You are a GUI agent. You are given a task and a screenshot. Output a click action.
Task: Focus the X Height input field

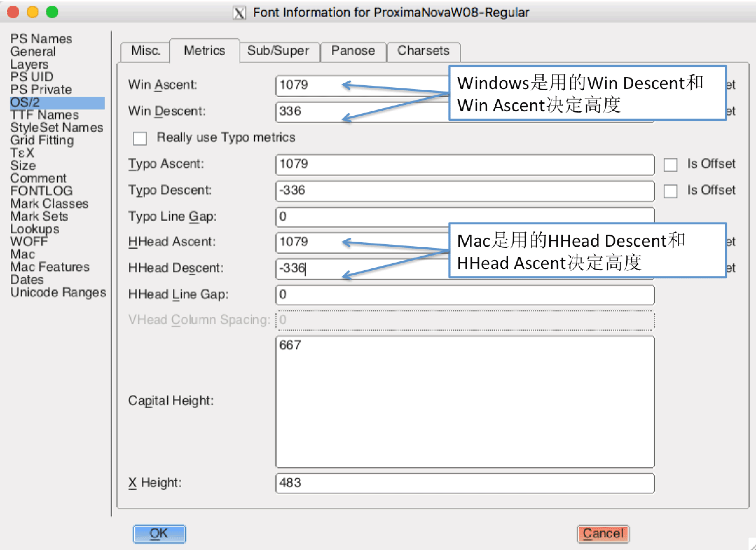click(x=465, y=483)
